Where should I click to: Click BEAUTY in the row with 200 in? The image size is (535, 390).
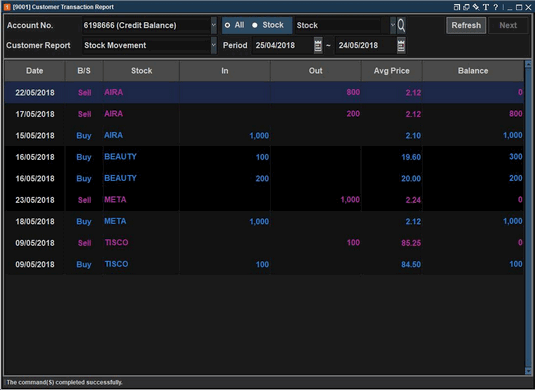[x=120, y=178]
